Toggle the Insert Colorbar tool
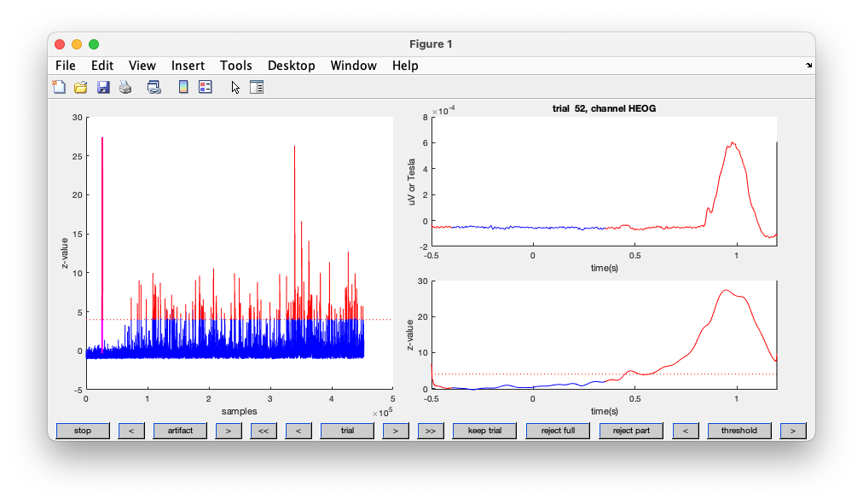863x504 pixels. 182,87
